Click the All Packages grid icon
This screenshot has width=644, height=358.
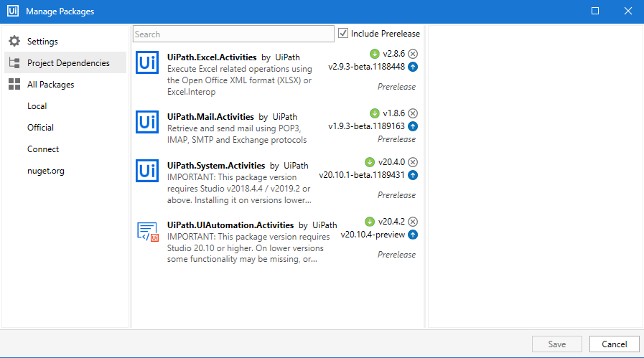coord(14,84)
